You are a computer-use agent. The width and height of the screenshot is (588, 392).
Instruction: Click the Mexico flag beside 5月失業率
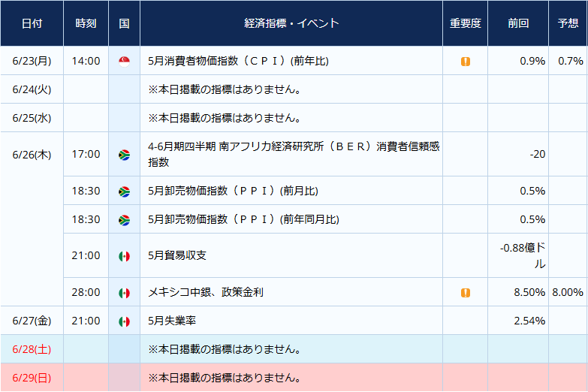point(124,321)
